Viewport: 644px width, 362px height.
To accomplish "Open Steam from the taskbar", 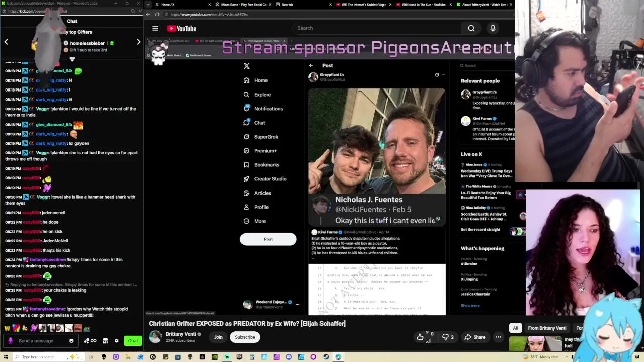I will pos(326,357).
